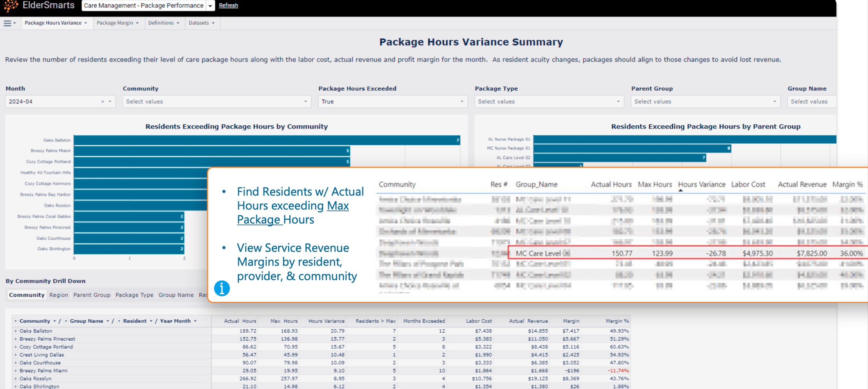Clear the Month filter value with the x
The image size is (868, 389).
click(102, 102)
